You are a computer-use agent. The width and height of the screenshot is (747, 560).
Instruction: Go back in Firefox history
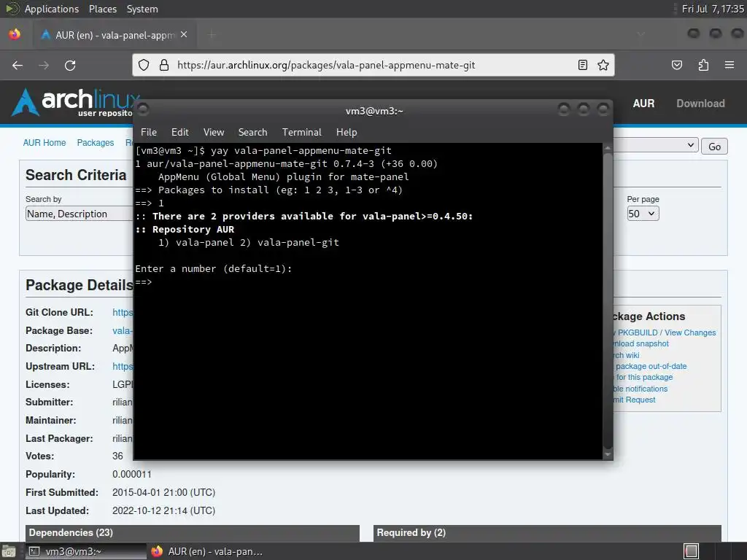pyautogui.click(x=18, y=65)
